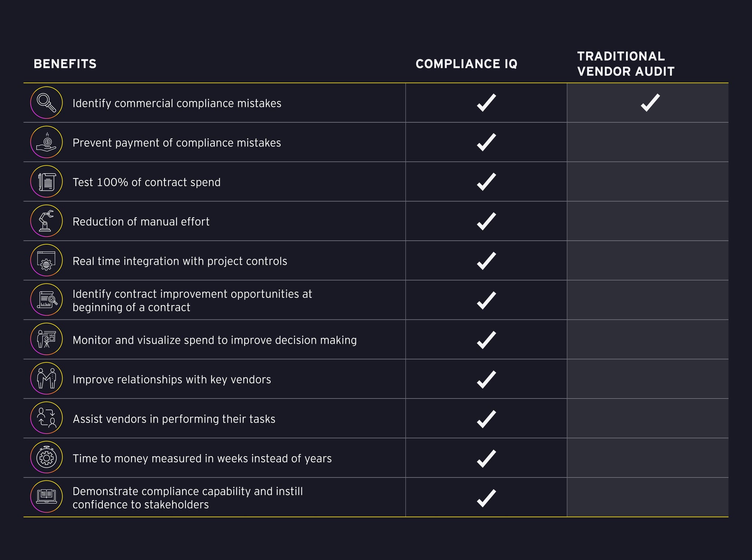
Task: Click 'Prevent payment of compliance mistakes' text
Action: 177,143
